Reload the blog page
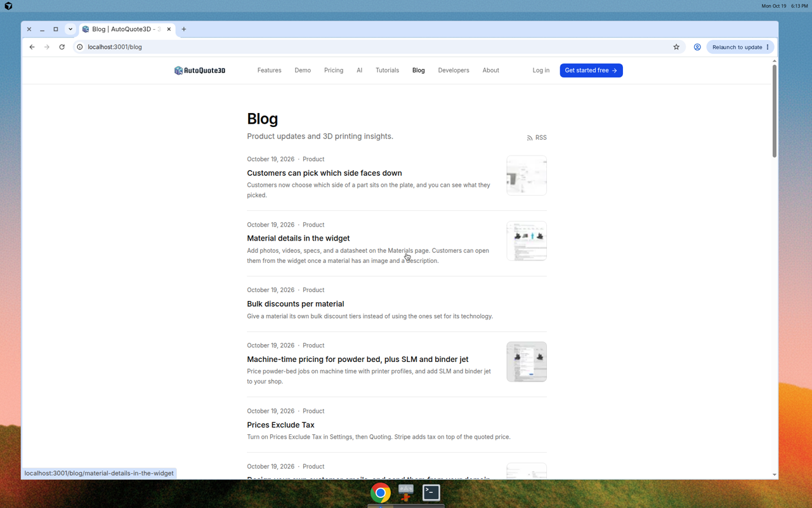Image resolution: width=812 pixels, height=508 pixels. (62, 47)
